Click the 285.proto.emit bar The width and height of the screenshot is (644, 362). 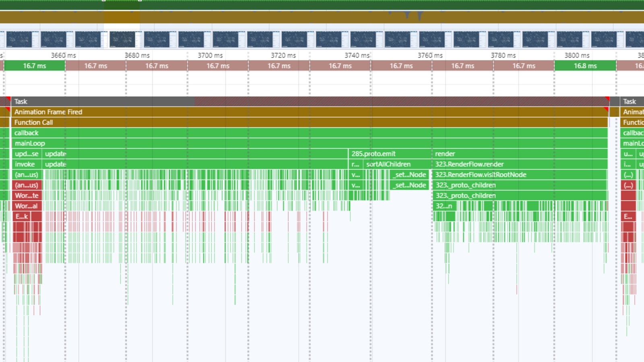click(x=390, y=154)
